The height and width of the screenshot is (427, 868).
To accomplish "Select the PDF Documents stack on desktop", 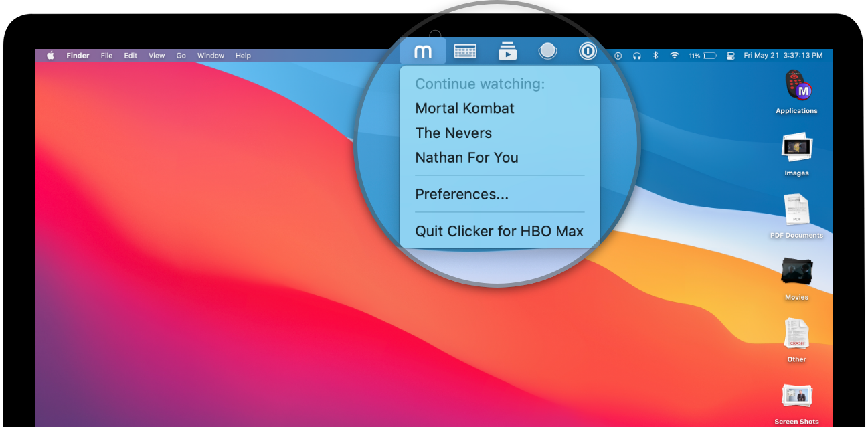I will click(x=796, y=217).
